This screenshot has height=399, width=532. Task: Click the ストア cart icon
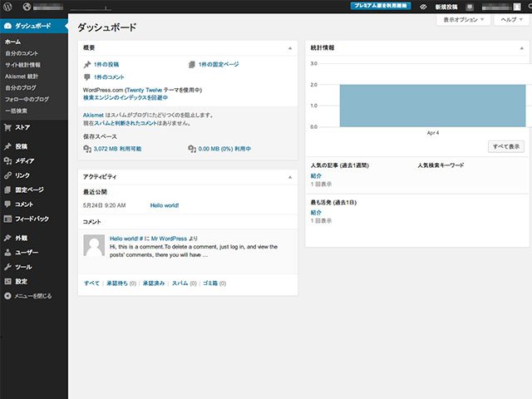[7, 127]
